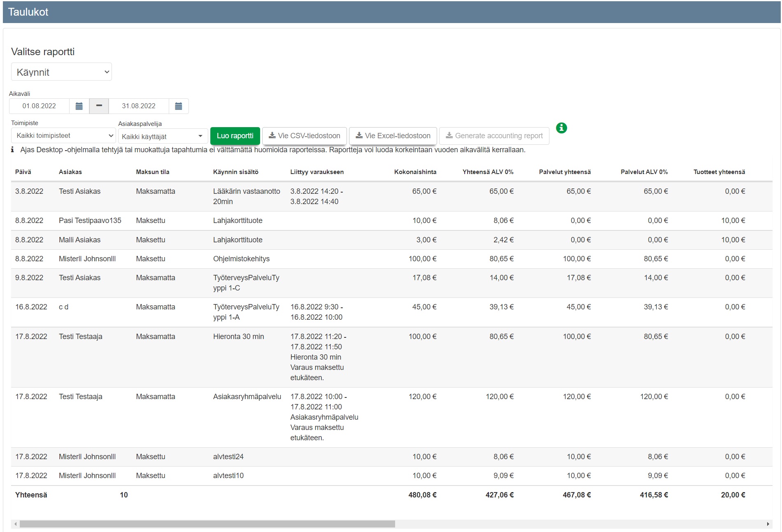This screenshot has height=532, width=782.
Task: Click the Liittyy varaukseen column header
Action: [x=317, y=172]
